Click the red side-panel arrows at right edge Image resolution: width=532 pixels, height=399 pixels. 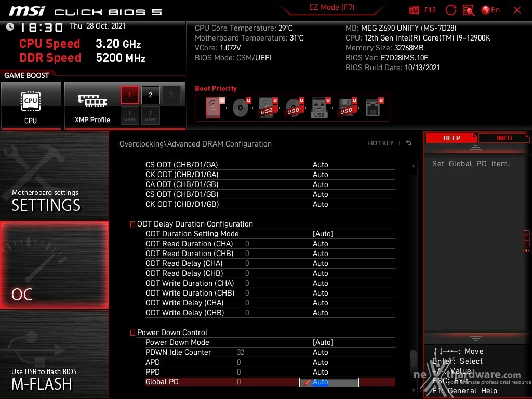click(x=526, y=251)
